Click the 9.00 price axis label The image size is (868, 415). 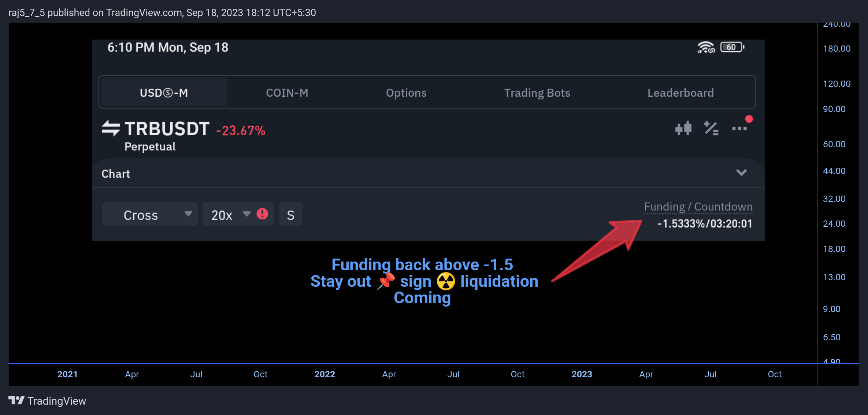(x=831, y=309)
